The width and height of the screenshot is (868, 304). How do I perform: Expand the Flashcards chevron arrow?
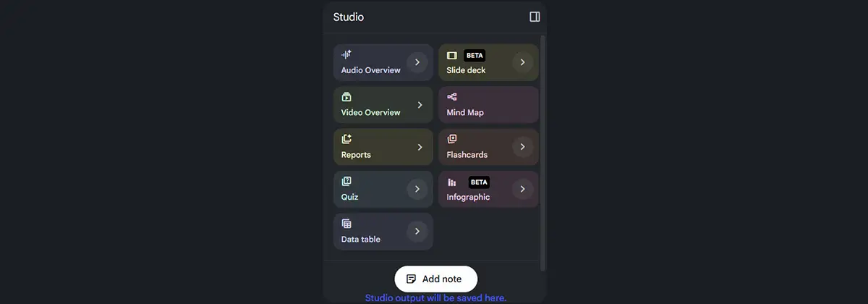tap(522, 147)
